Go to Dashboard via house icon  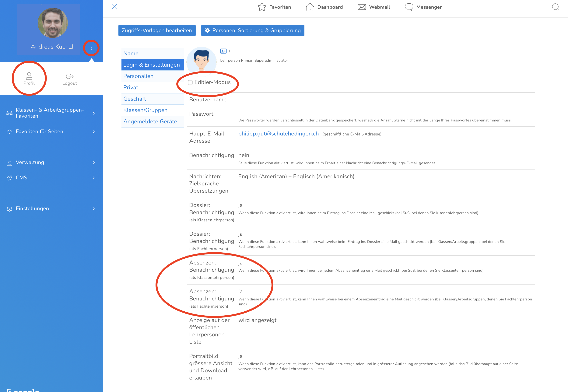coord(310,7)
